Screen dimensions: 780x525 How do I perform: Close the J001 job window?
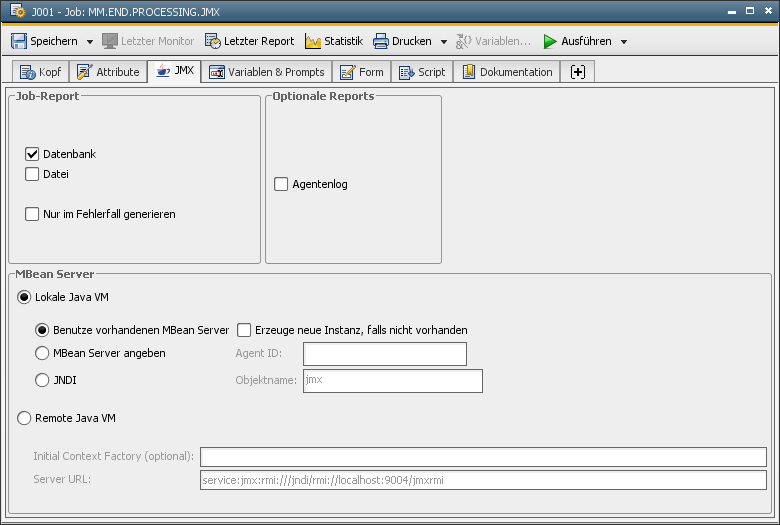pos(768,10)
